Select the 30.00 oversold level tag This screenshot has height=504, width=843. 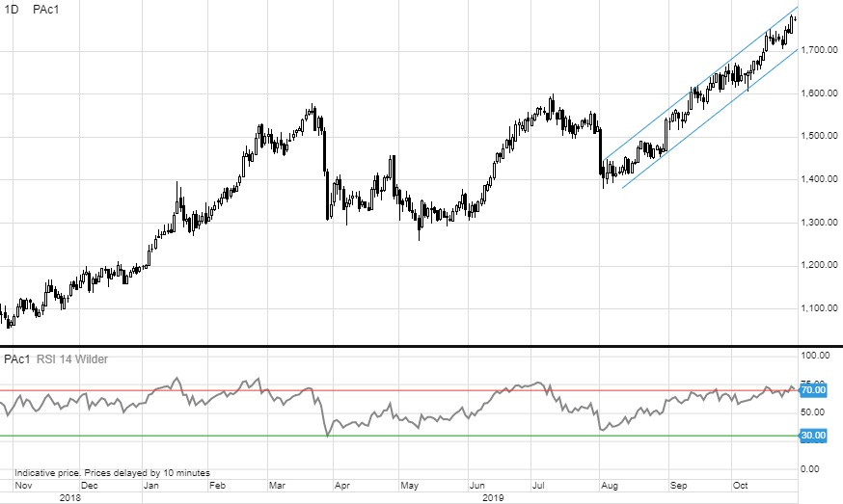[x=813, y=436]
